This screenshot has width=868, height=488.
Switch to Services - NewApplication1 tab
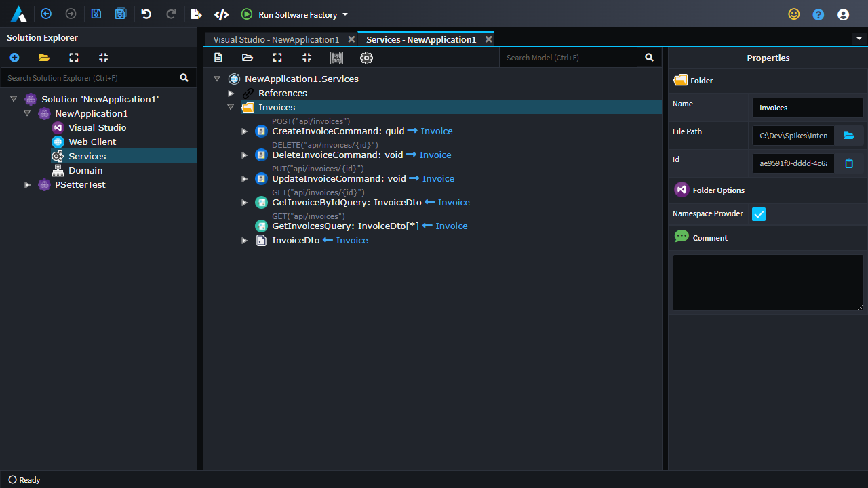[x=421, y=39]
